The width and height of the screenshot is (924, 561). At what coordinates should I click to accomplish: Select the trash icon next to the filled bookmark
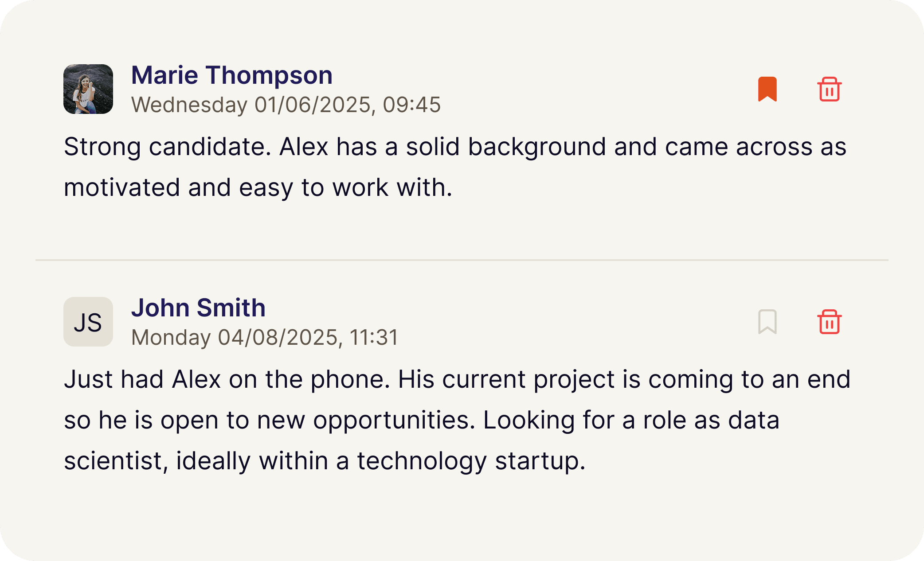coord(829,90)
